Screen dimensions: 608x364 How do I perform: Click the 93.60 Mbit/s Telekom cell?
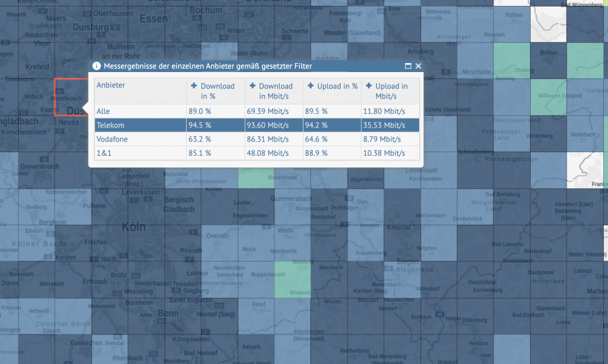274,125
